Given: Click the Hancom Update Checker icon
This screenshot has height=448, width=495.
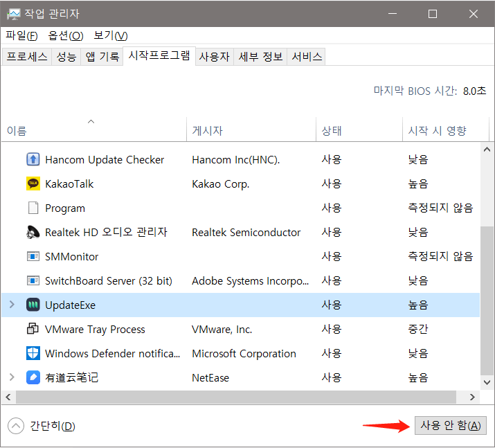Looking at the screenshot, I should (33, 160).
